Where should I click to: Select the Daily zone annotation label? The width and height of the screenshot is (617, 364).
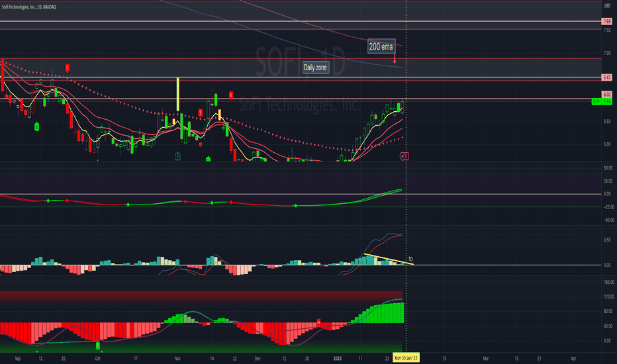(315, 68)
